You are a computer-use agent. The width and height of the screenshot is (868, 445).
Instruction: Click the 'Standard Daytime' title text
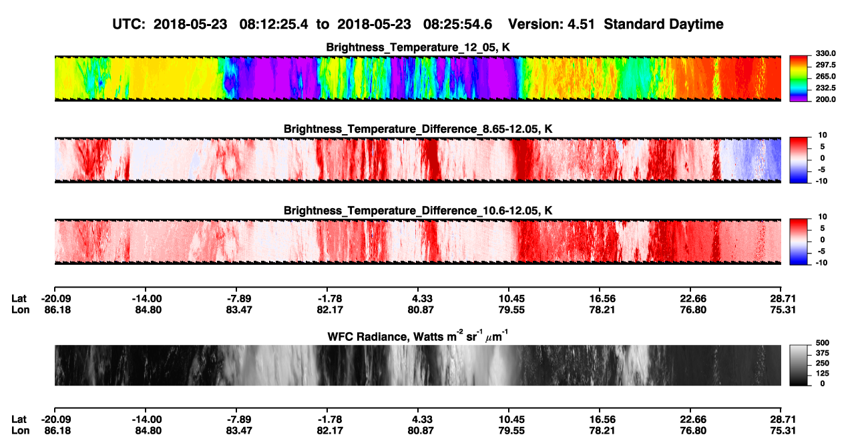662,25
